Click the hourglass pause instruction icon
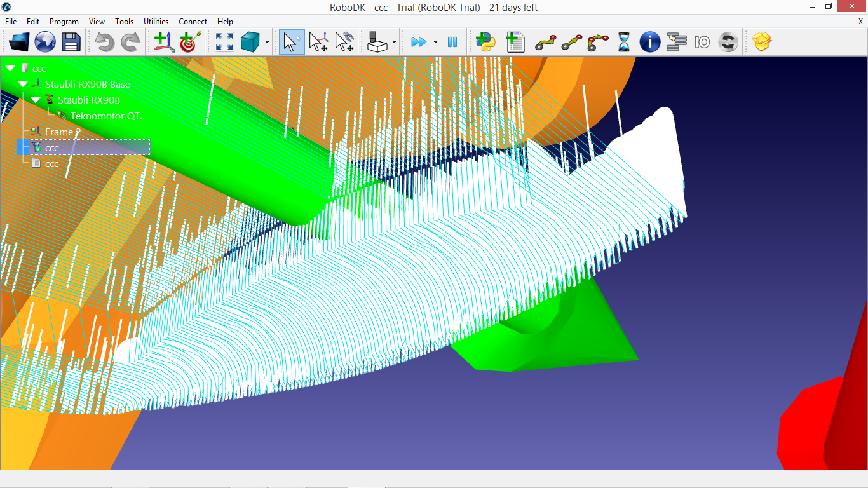This screenshot has height=488, width=868. (624, 43)
